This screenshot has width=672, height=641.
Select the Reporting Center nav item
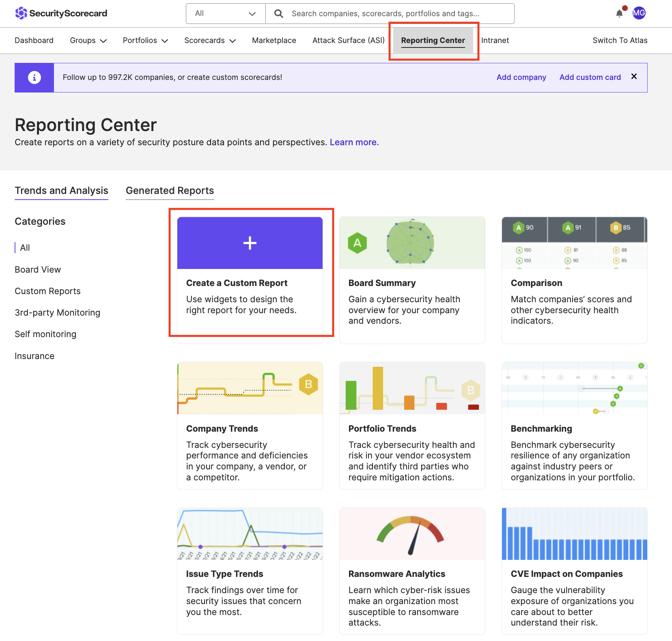(433, 41)
